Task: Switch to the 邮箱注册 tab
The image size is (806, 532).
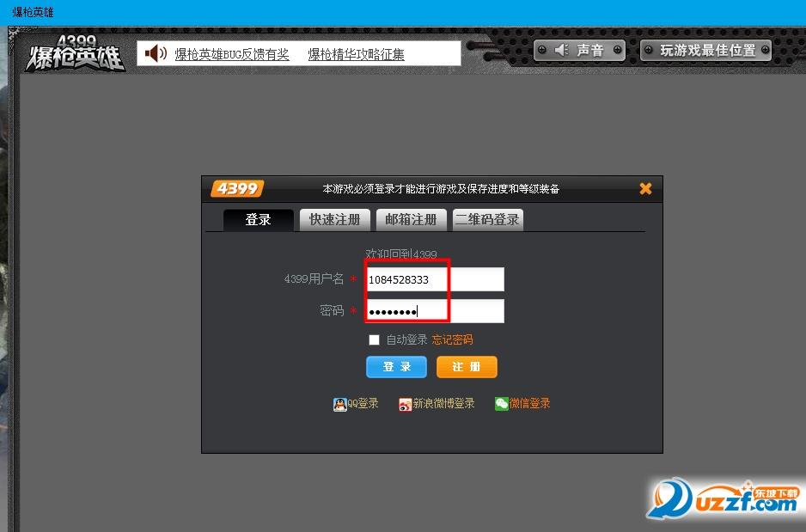Action: 411,220
